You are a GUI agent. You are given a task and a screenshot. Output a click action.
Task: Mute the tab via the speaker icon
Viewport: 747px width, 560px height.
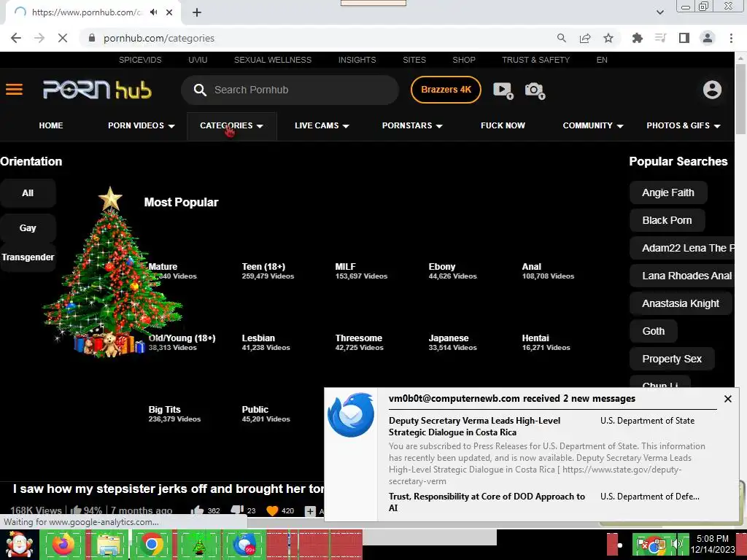coord(153,12)
